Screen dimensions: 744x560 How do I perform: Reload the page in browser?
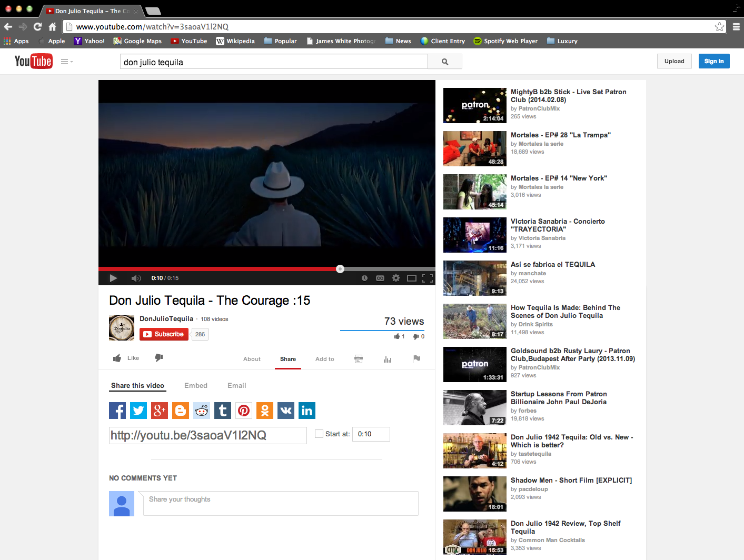37,27
